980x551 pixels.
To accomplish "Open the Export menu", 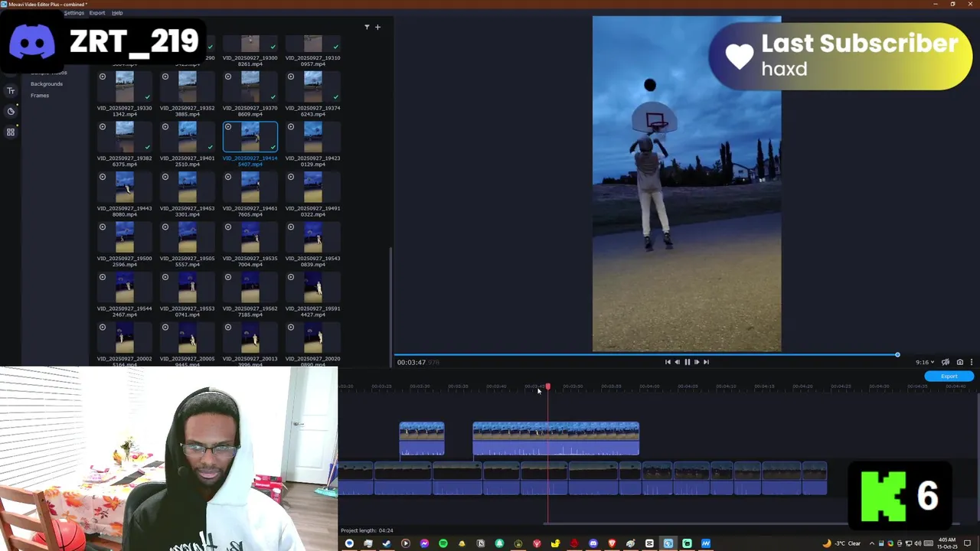I will 97,13.
